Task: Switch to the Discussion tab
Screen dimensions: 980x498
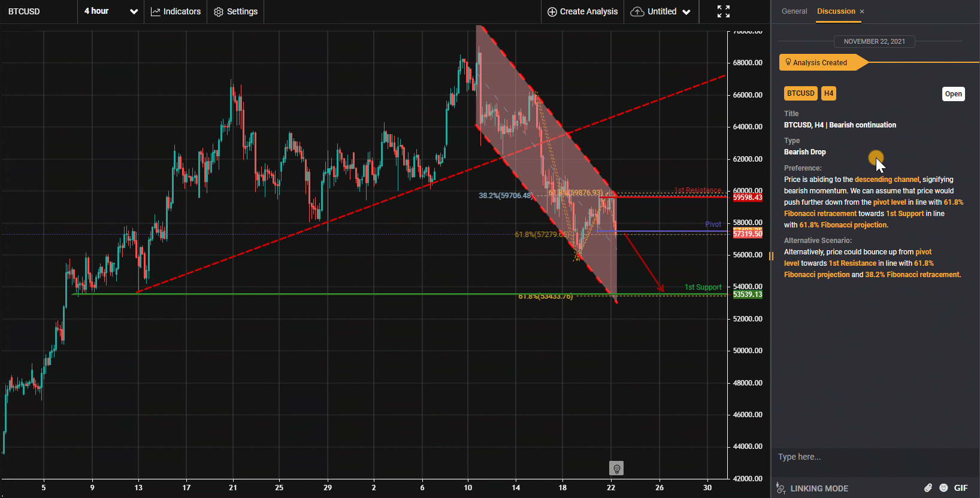Action: [x=836, y=11]
